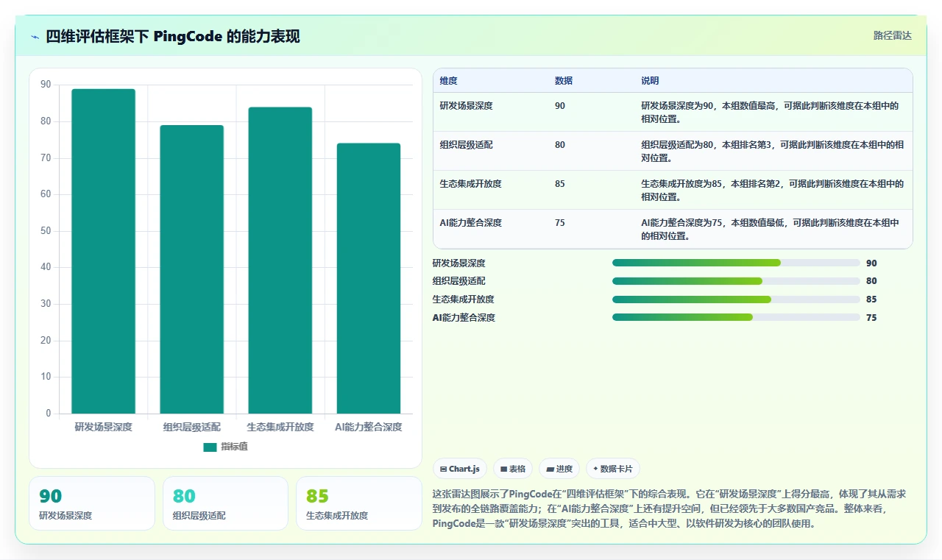The height and width of the screenshot is (560, 942).
Task: Click the value 90 beside the progress bar
Action: pos(872,263)
